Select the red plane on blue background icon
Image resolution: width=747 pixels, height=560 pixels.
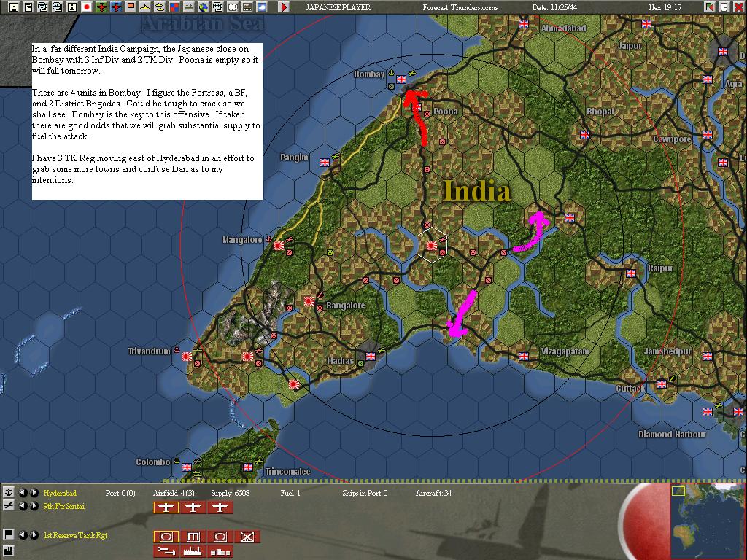pos(116,7)
